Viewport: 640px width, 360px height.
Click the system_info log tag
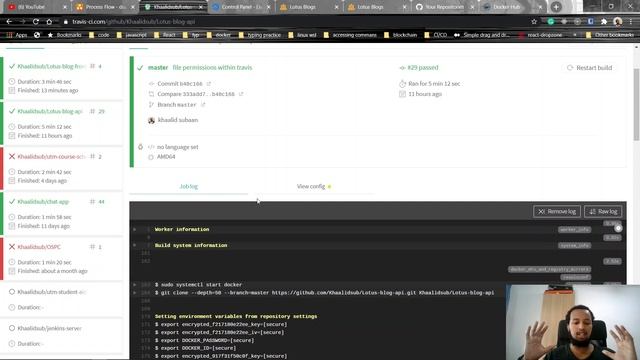[574, 245]
